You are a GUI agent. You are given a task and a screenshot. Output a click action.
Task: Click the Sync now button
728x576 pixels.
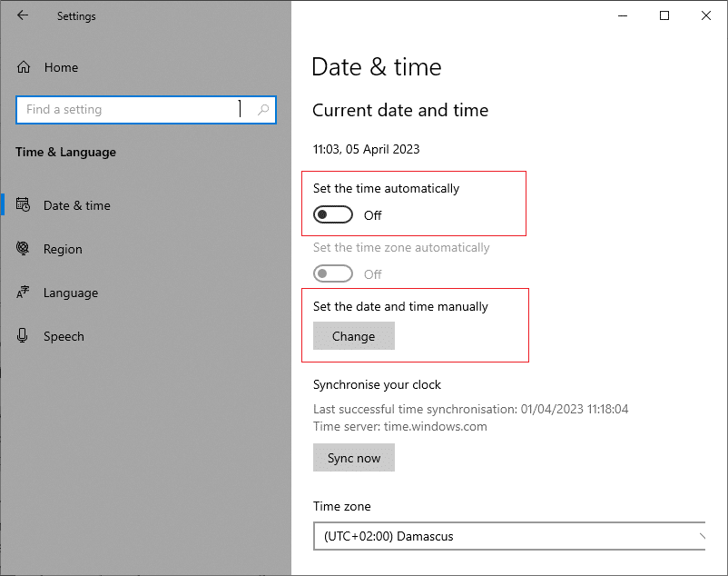[354, 458]
